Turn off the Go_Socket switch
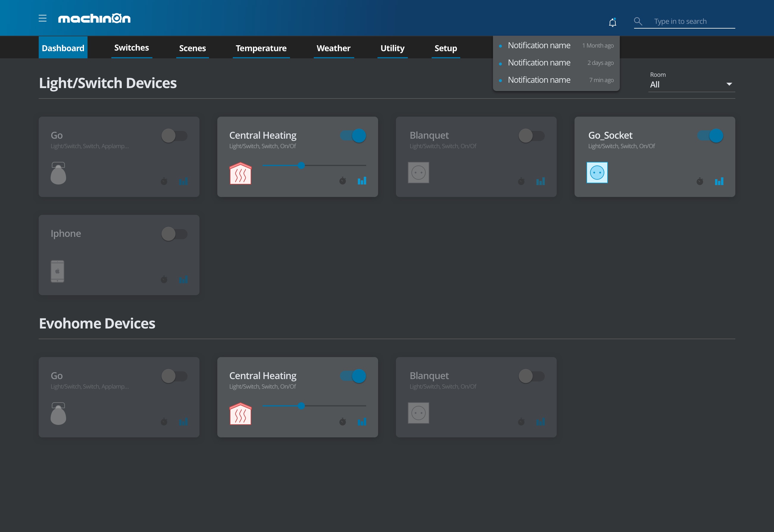The height and width of the screenshot is (532, 774). click(710, 136)
